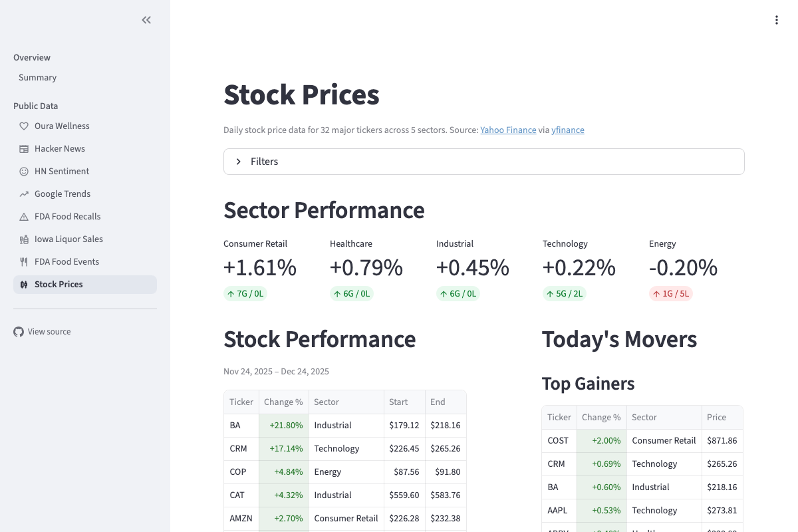Collapse the sidebar with the double-chevron
Screen dimensions: 798x532
(x=146, y=20)
